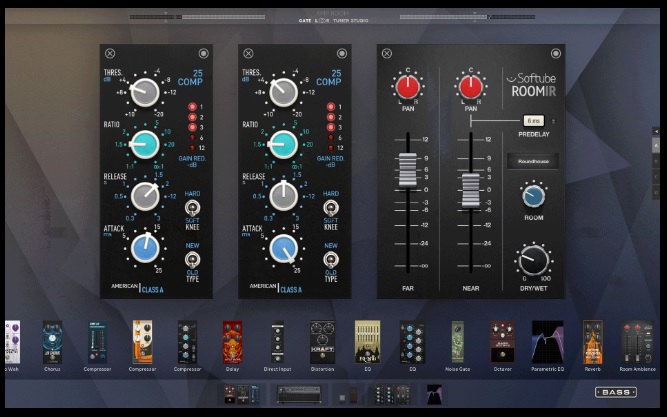Select snapshot D on the right edge
Viewport: 667px width, 417px height.
coord(656,193)
